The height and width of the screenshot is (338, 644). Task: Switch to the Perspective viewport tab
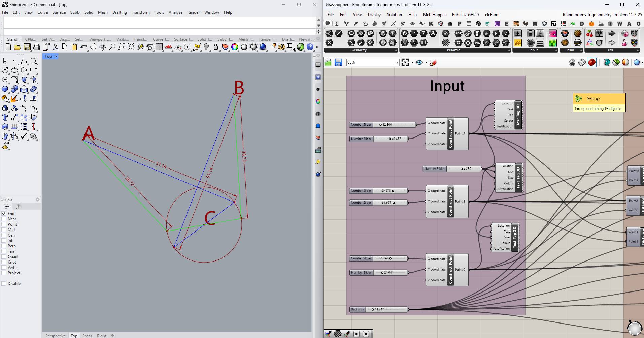click(x=56, y=336)
